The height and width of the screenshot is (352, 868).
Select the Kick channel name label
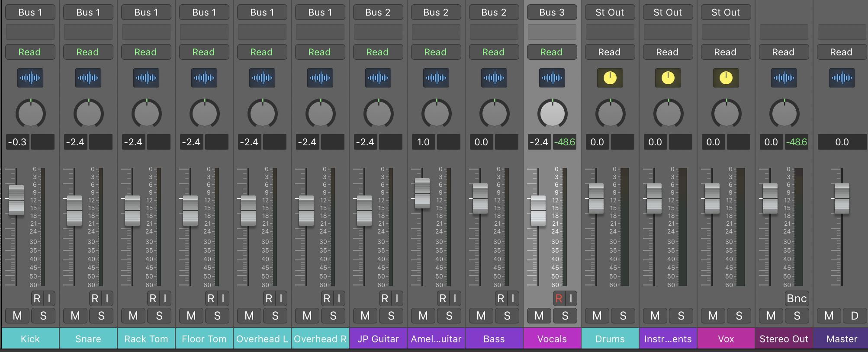30,339
